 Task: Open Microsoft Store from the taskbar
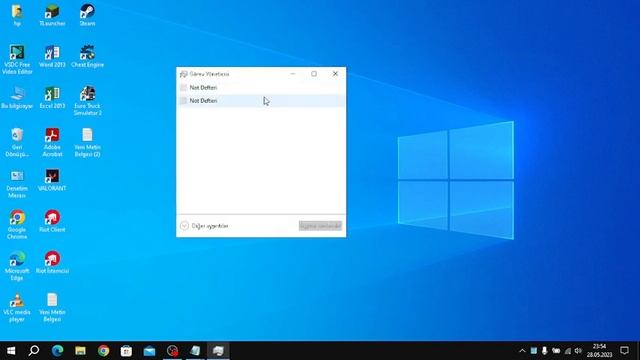tap(126, 351)
